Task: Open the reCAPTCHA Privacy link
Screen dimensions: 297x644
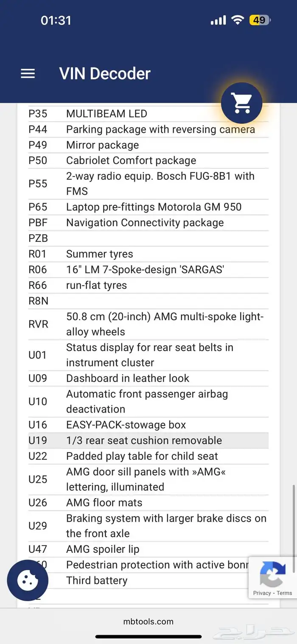Action: (x=262, y=593)
